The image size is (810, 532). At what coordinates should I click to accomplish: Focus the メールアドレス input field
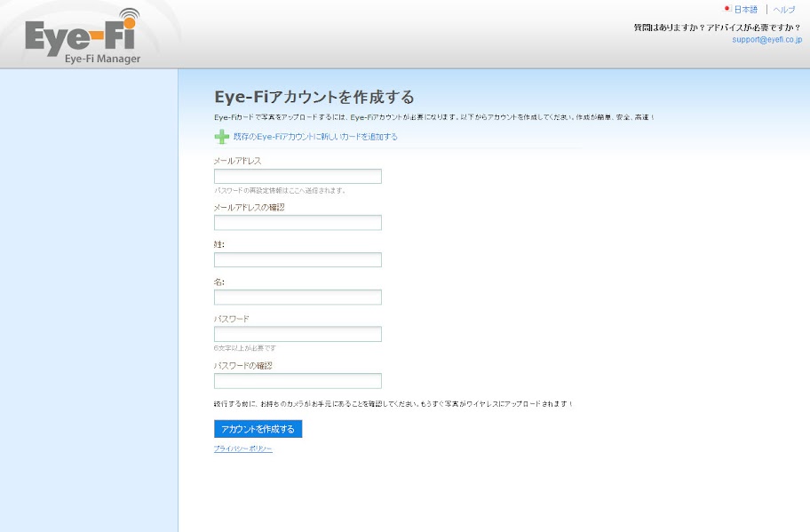coord(298,177)
